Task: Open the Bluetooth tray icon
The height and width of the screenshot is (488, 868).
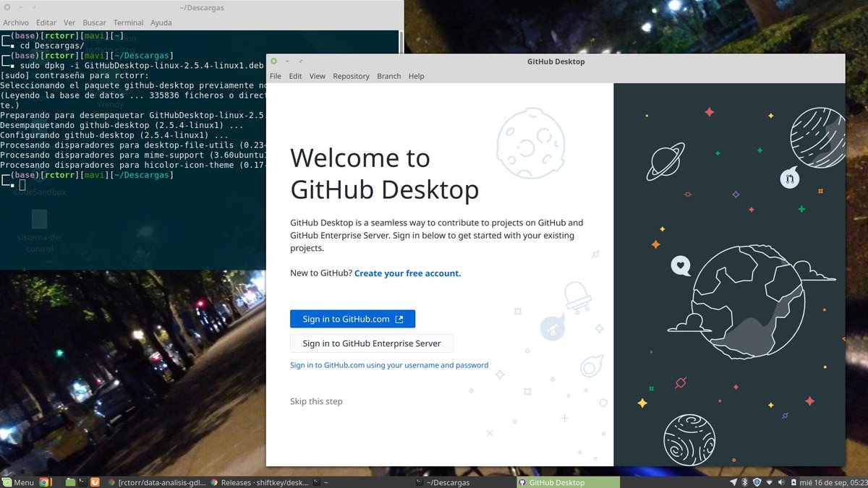Action: [744, 482]
